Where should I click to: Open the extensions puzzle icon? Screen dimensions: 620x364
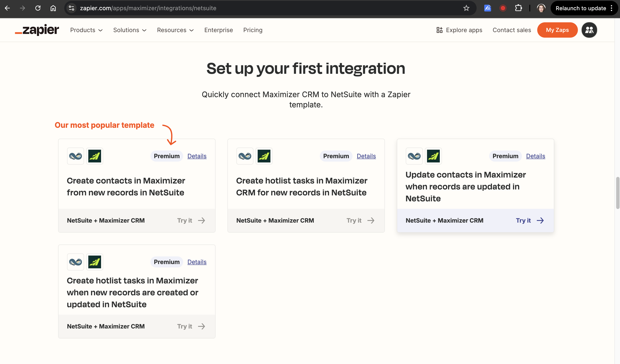[x=518, y=8]
